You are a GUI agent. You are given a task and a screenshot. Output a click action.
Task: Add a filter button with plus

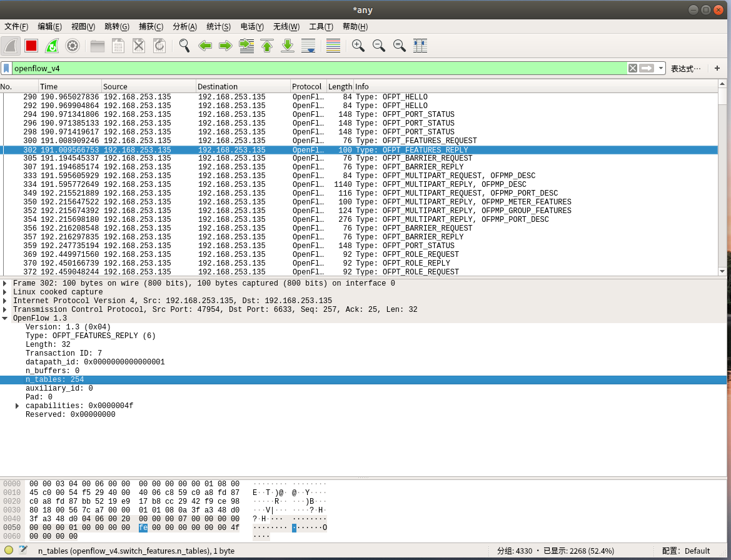pos(717,69)
